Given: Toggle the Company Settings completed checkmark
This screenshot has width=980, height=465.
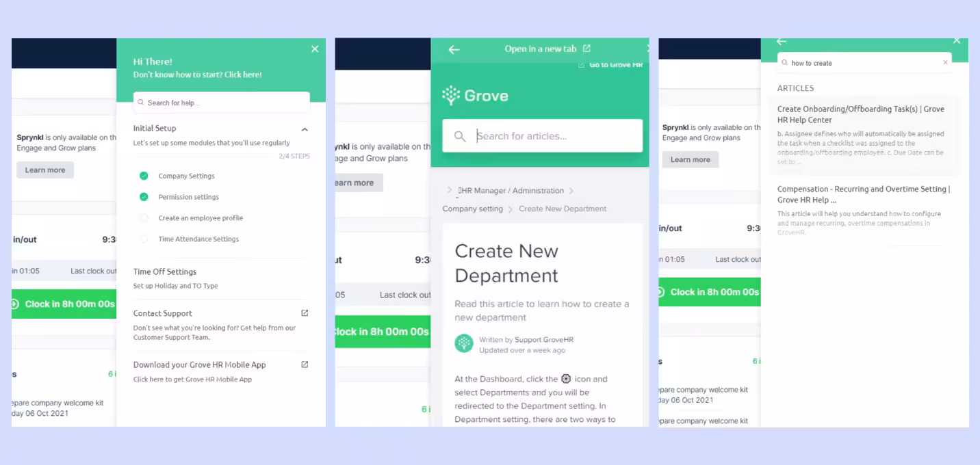Looking at the screenshot, I should (x=144, y=176).
